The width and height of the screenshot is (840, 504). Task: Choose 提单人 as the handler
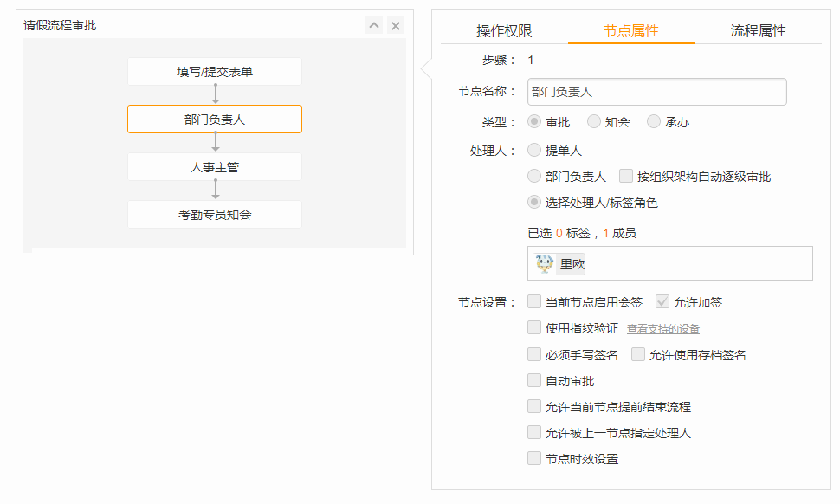tap(534, 150)
